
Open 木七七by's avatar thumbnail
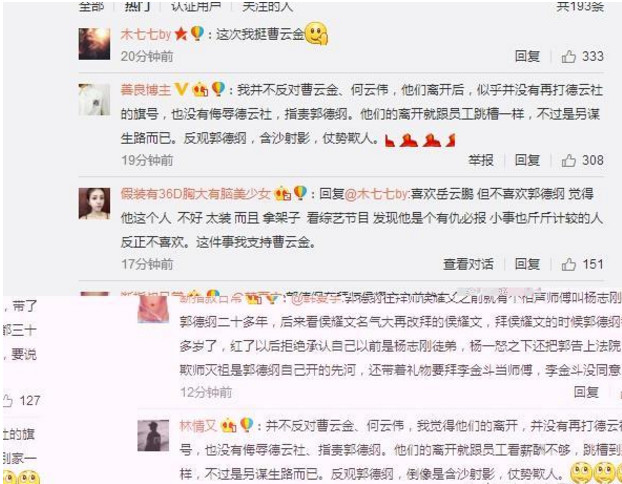(x=94, y=44)
